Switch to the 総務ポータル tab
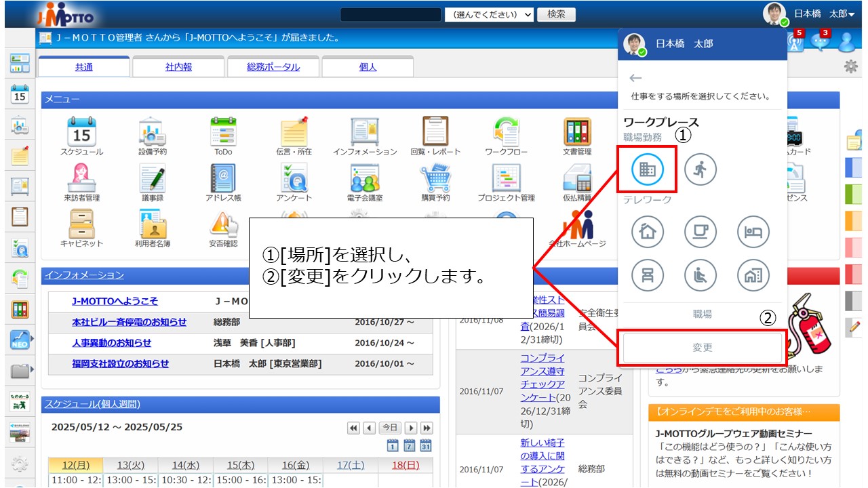This screenshot has width=868, height=488. tap(273, 67)
